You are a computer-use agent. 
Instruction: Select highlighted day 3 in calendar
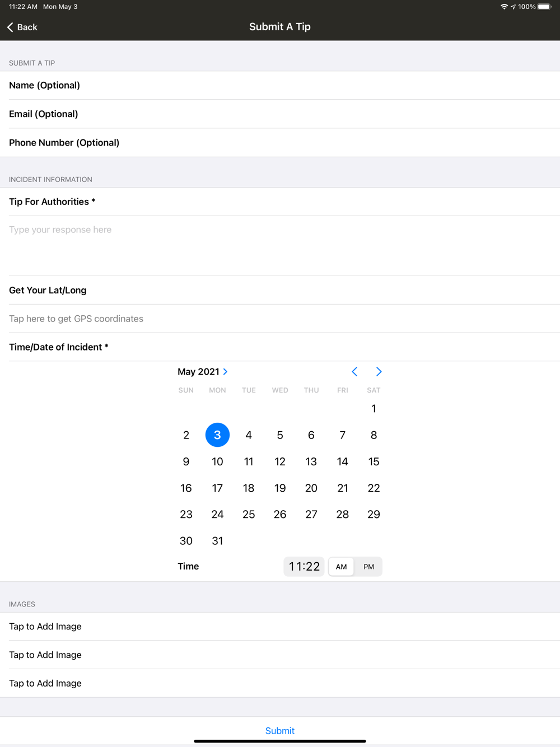coord(217,435)
